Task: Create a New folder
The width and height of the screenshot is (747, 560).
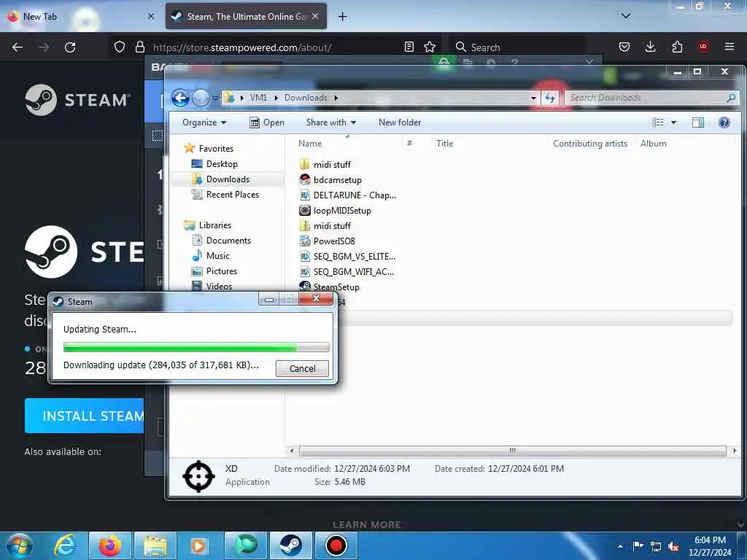Action: click(399, 122)
